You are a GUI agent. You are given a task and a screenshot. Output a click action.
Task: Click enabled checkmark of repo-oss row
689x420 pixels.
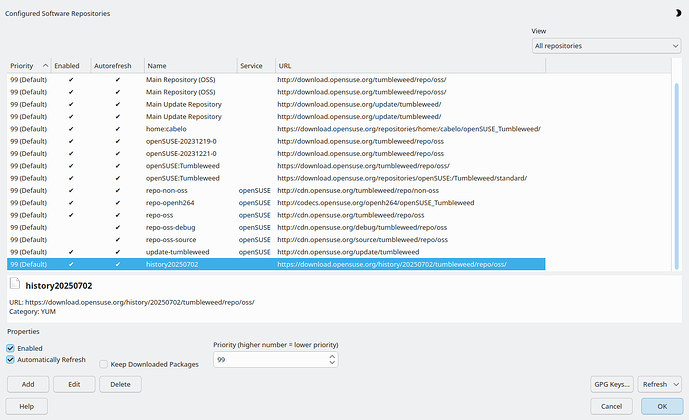(x=71, y=215)
